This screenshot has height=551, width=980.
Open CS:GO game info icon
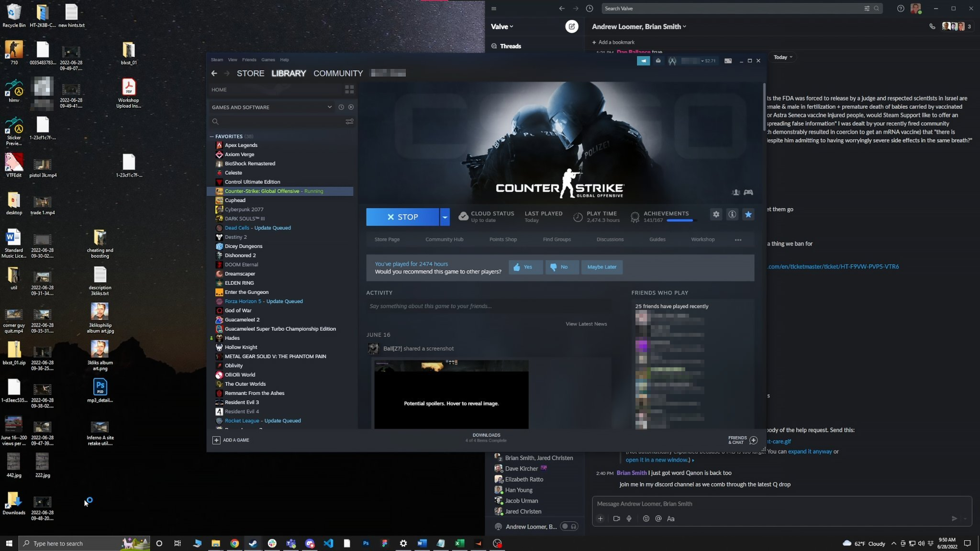coord(732,214)
